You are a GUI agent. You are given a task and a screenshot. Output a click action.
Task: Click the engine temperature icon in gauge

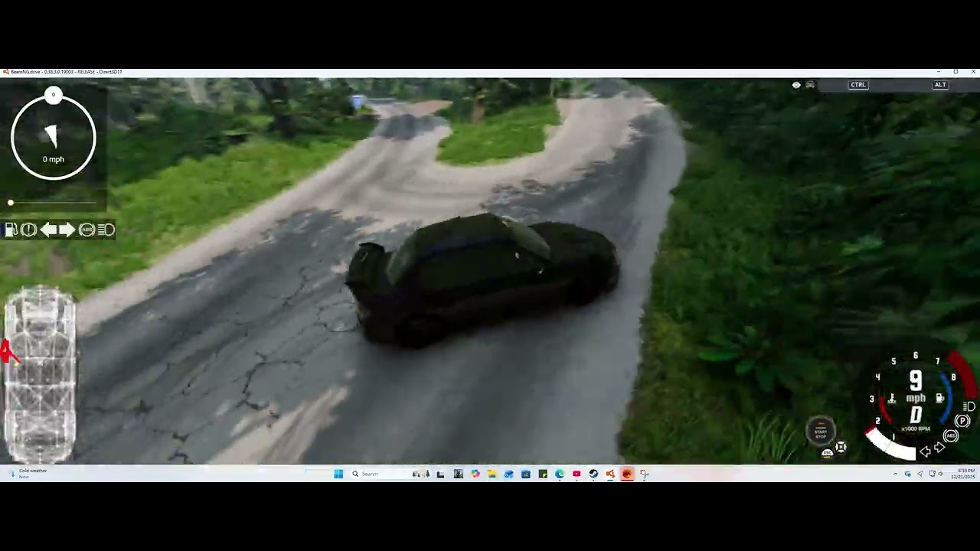(892, 397)
